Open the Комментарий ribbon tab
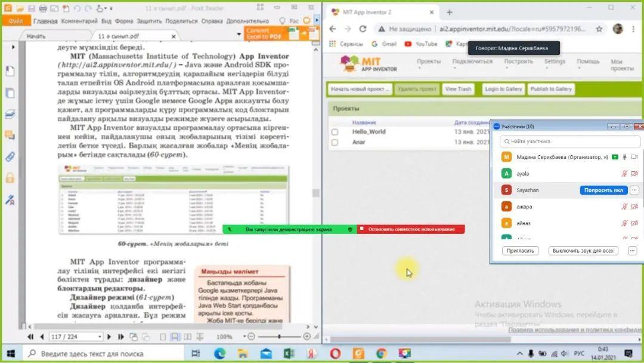Viewport: 644px width, 363px height. [79, 21]
